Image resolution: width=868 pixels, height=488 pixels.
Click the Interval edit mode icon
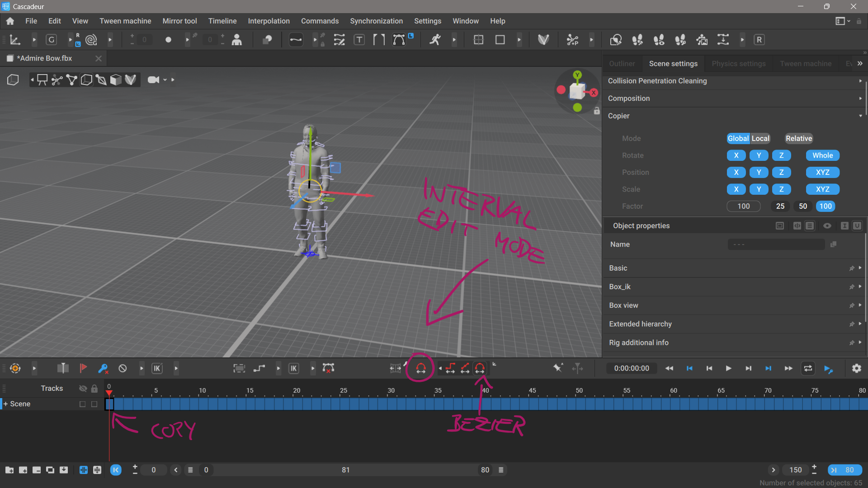(x=420, y=368)
